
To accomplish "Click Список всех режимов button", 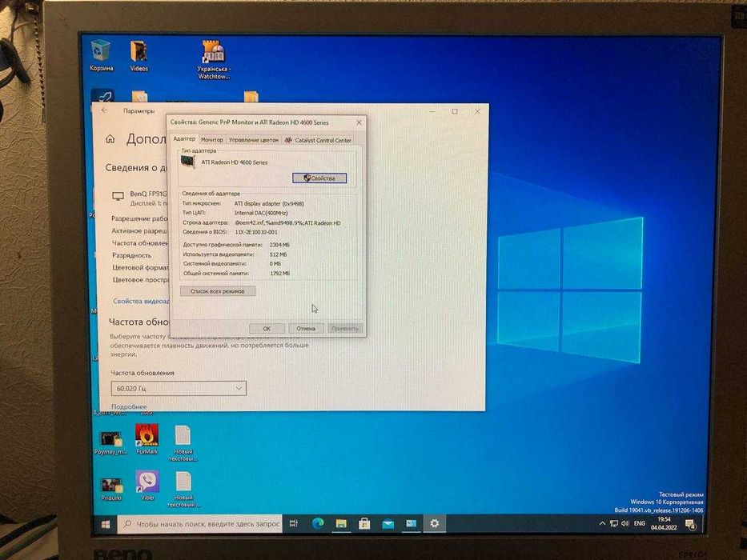I will 218,291.
